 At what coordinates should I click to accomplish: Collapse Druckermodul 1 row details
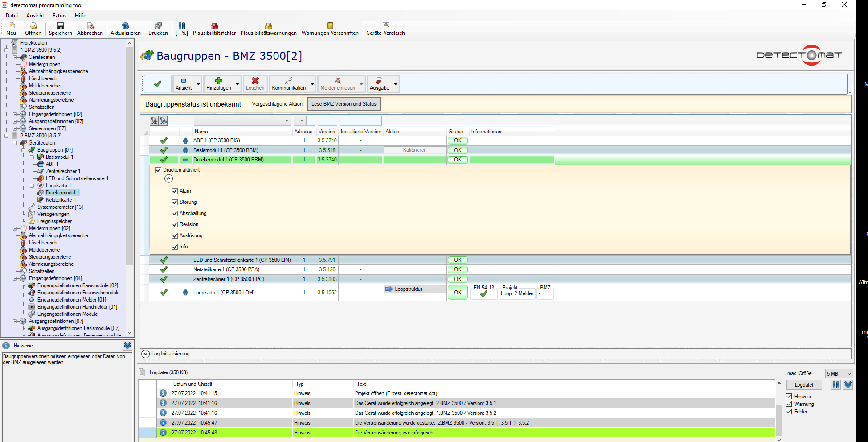185,160
